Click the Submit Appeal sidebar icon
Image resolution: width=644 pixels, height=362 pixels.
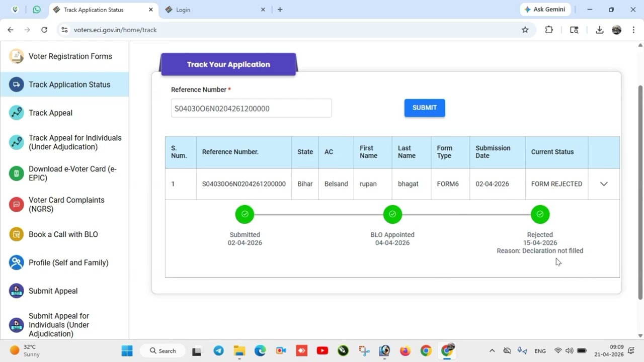point(16,291)
